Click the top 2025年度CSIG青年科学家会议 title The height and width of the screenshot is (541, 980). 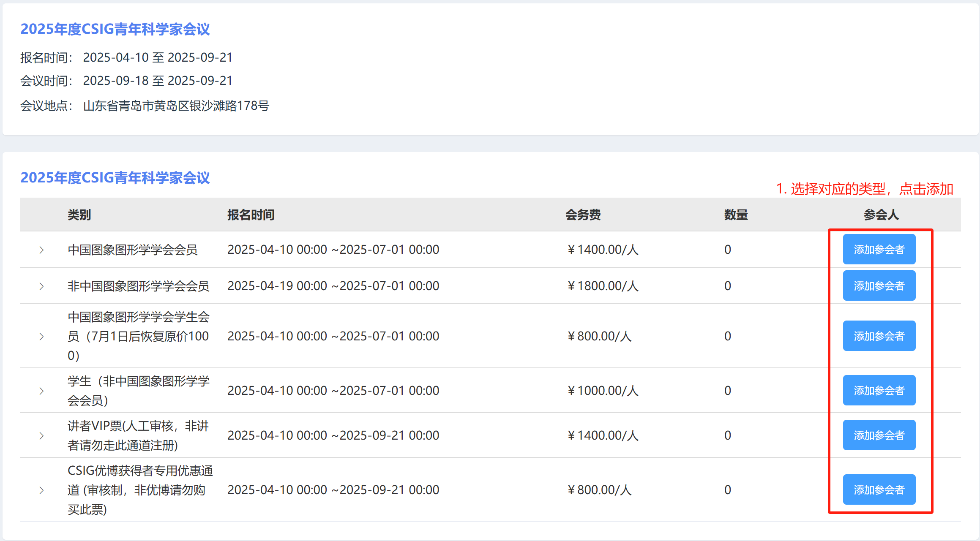point(115,29)
